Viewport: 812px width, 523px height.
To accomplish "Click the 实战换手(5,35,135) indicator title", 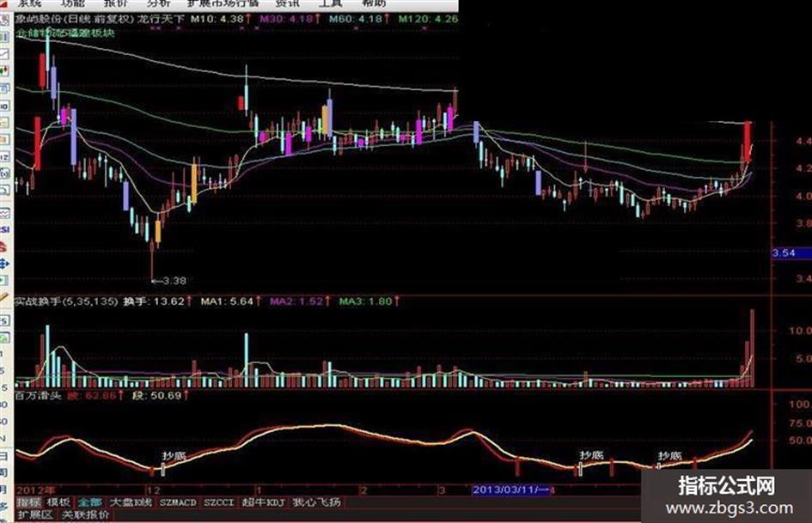I will (x=66, y=301).
